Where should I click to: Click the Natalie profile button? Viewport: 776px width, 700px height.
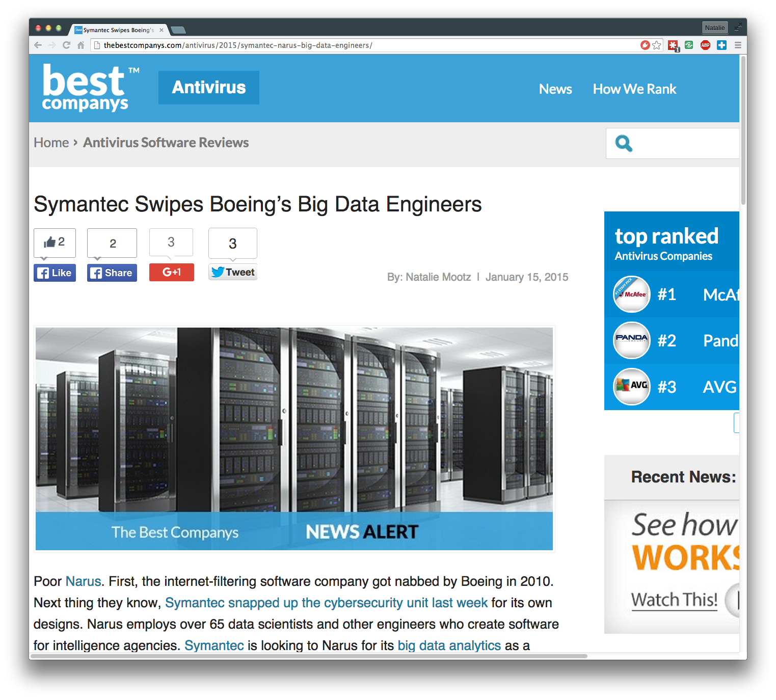[x=715, y=28]
